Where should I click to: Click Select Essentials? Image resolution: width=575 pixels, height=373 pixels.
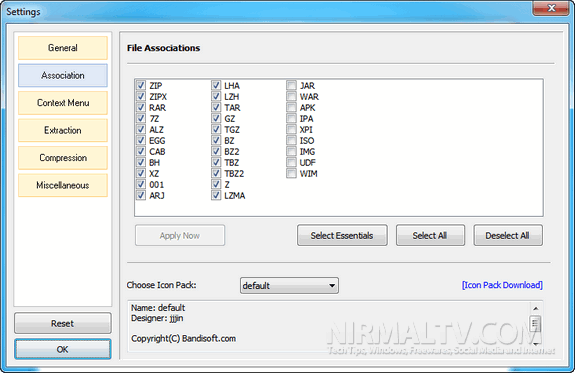tap(342, 235)
